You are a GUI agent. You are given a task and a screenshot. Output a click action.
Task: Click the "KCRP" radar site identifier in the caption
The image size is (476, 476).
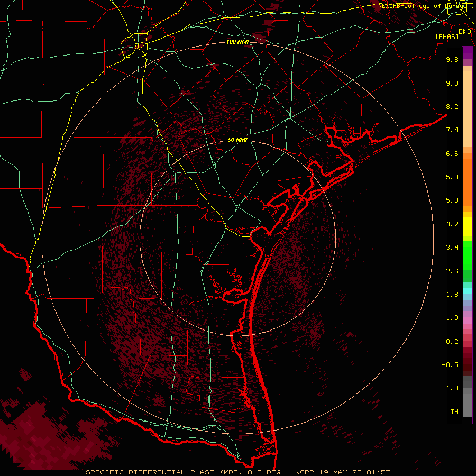(305, 472)
